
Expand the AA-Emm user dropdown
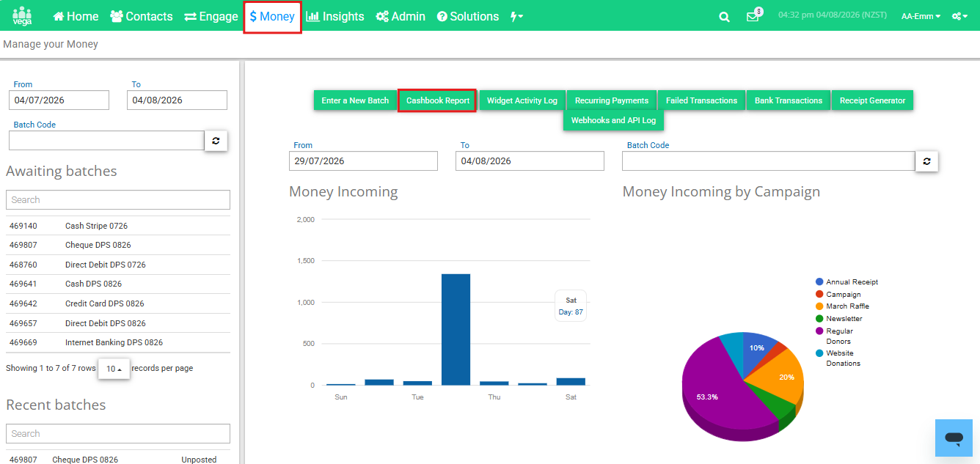tap(921, 16)
